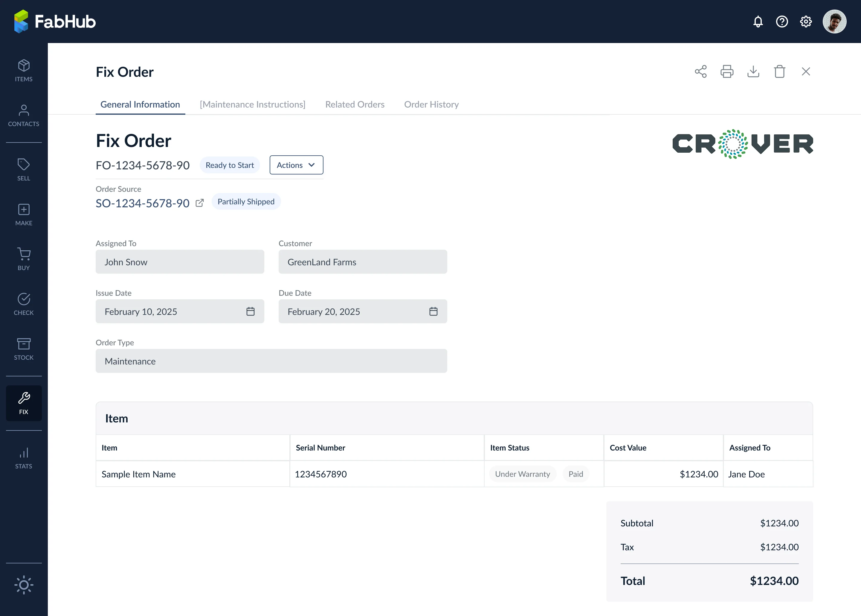Open the Check section

(x=24, y=304)
